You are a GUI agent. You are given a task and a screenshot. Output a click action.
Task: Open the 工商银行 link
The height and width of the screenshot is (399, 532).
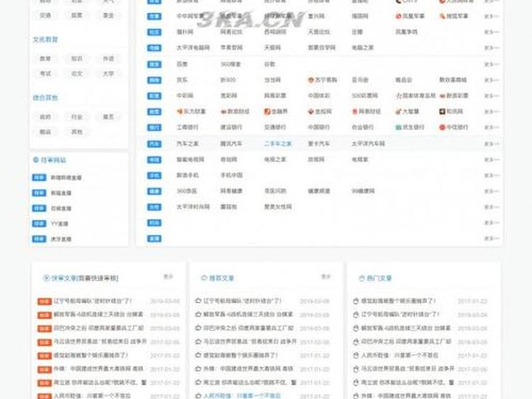click(x=188, y=127)
